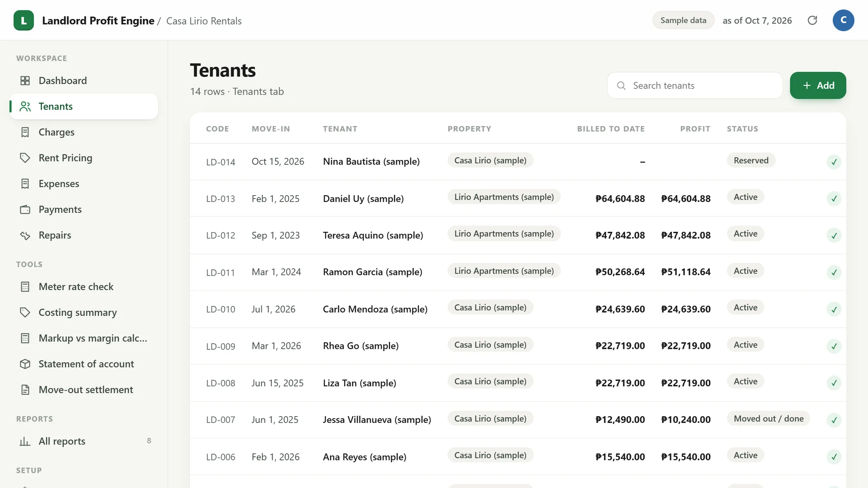Click the BILLED TO DATE column header

point(611,129)
